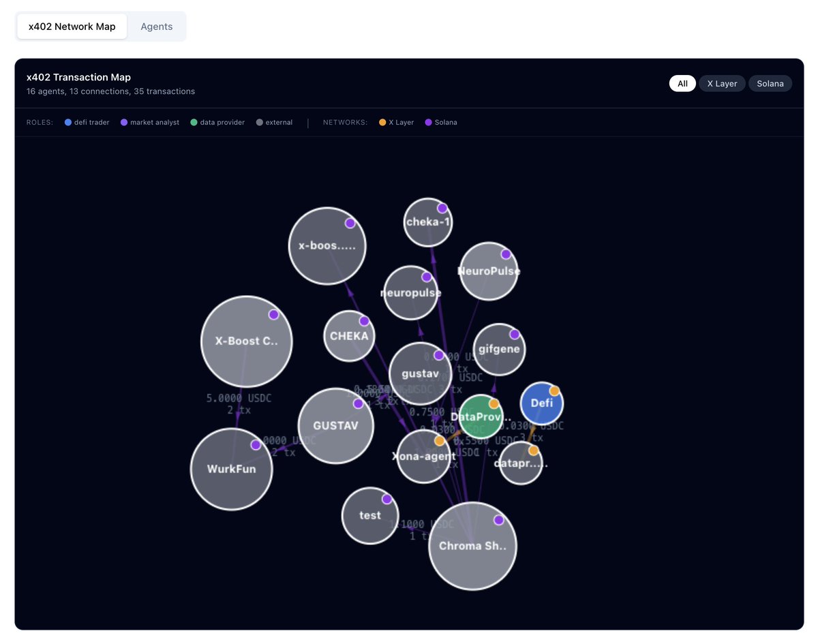Click the defi trader blue legend dot

coord(68,123)
